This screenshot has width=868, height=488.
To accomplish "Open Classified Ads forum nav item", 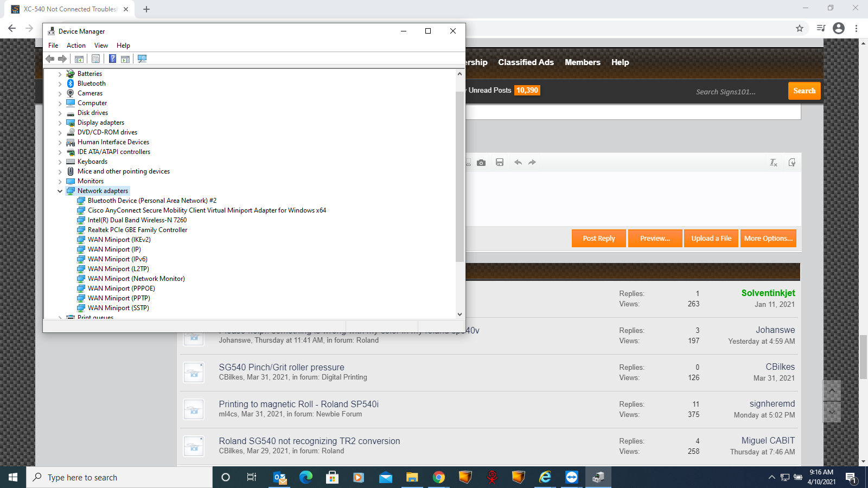I will pos(526,62).
